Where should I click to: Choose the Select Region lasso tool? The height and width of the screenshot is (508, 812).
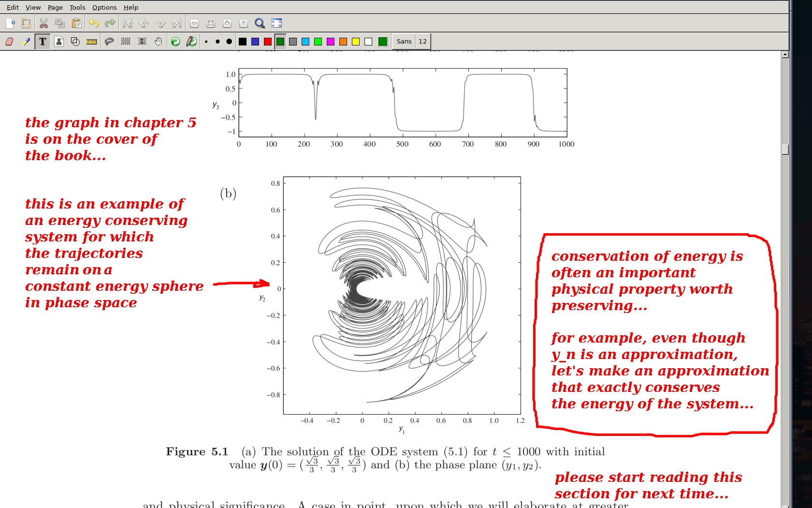[109, 42]
